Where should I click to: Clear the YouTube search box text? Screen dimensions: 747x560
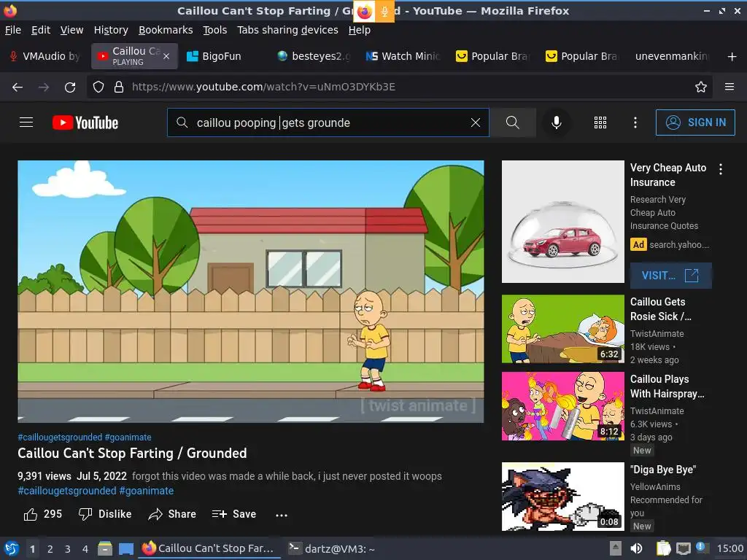pos(475,122)
